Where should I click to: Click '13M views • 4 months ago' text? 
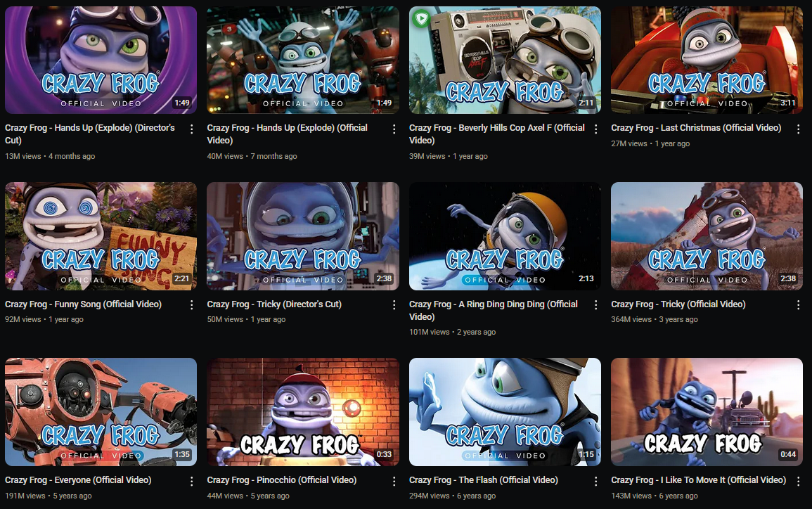[x=50, y=156]
